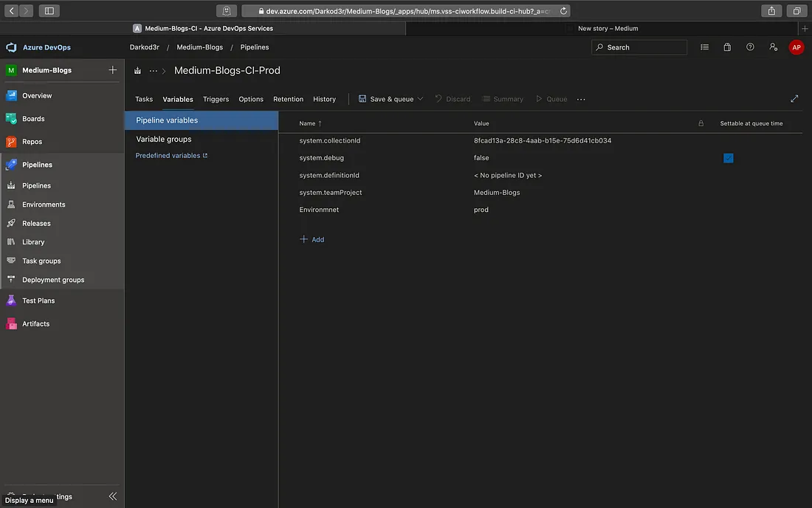Viewport: 812px width, 508px height.
Task: Open the toolbar more actions ellipsis
Action: coord(581,100)
